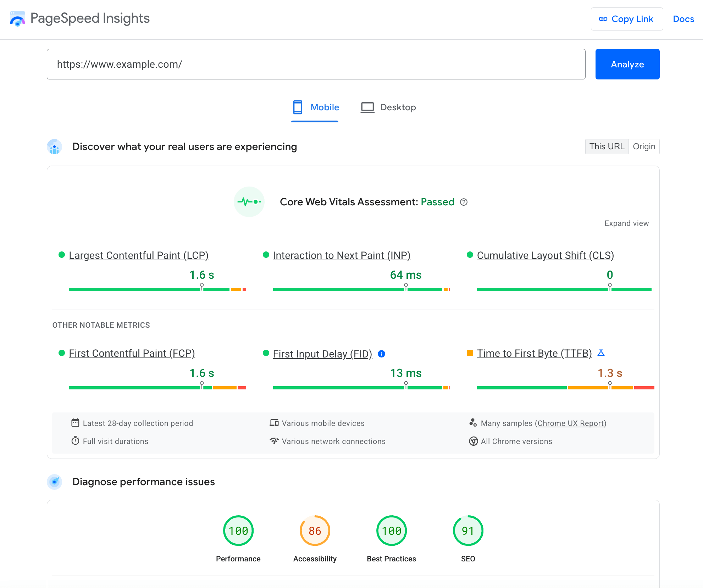This screenshot has width=703, height=588.
Task: Select the Mobile tab
Action: (315, 107)
